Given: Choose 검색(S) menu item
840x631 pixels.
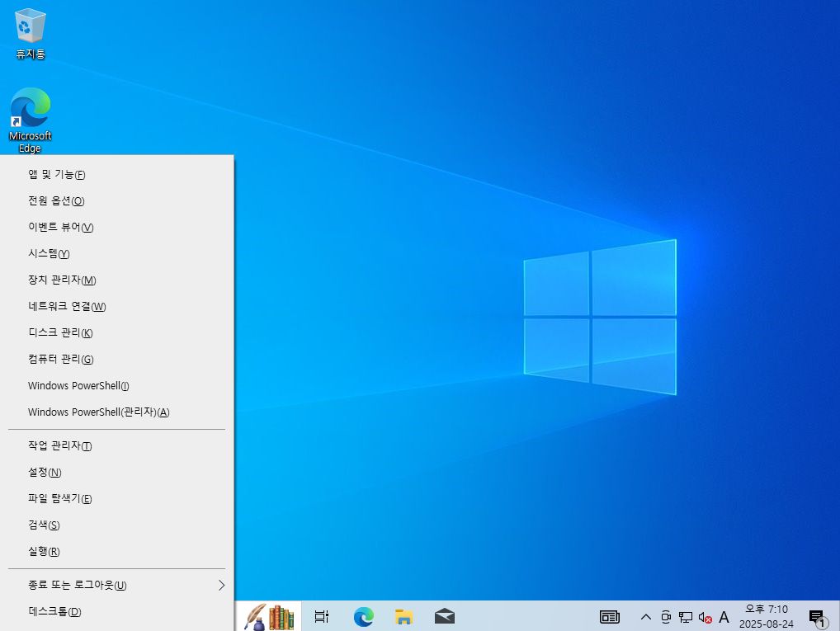Looking at the screenshot, I should 117,525.
